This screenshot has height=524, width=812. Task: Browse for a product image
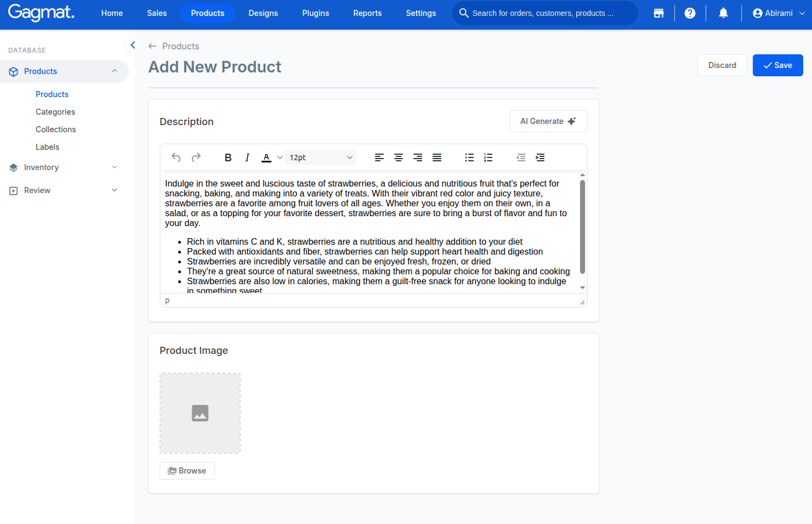pos(187,471)
